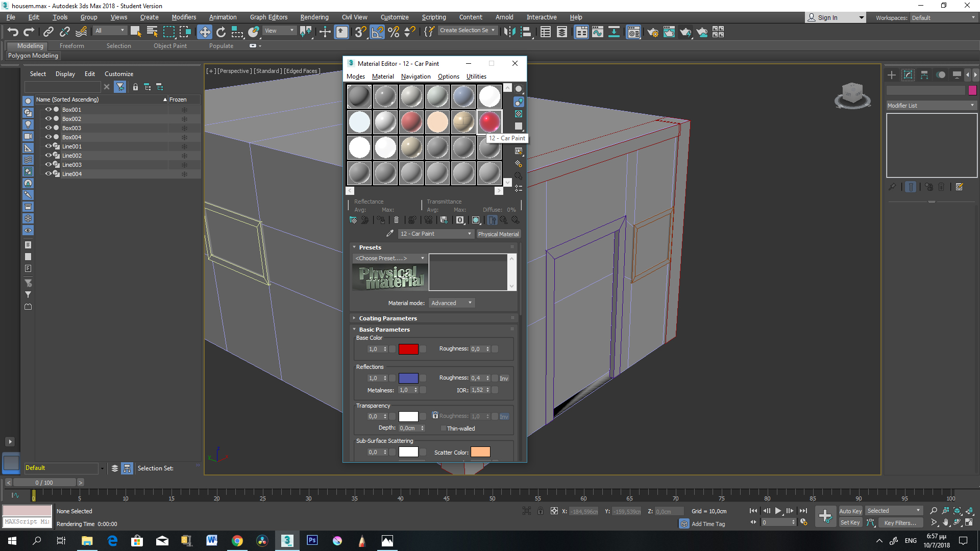Collapse the Basic Parameters rollout
Viewport: 980px width, 551px height.
384,330
